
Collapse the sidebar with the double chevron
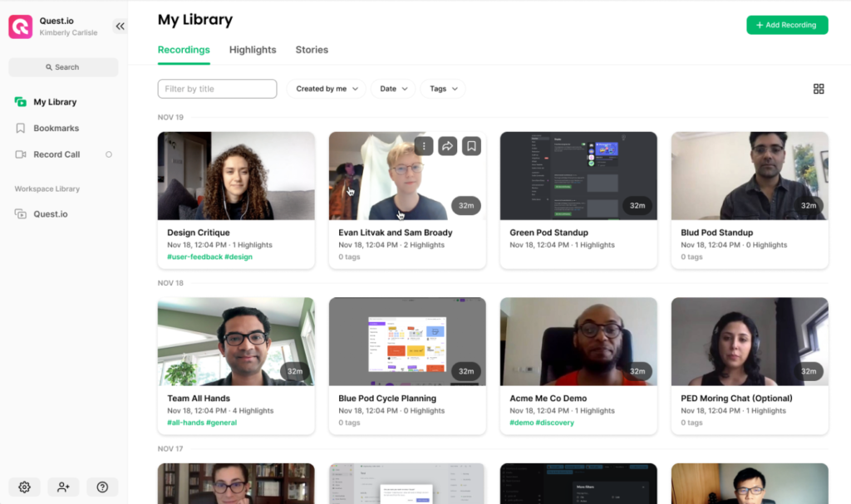coord(119,25)
